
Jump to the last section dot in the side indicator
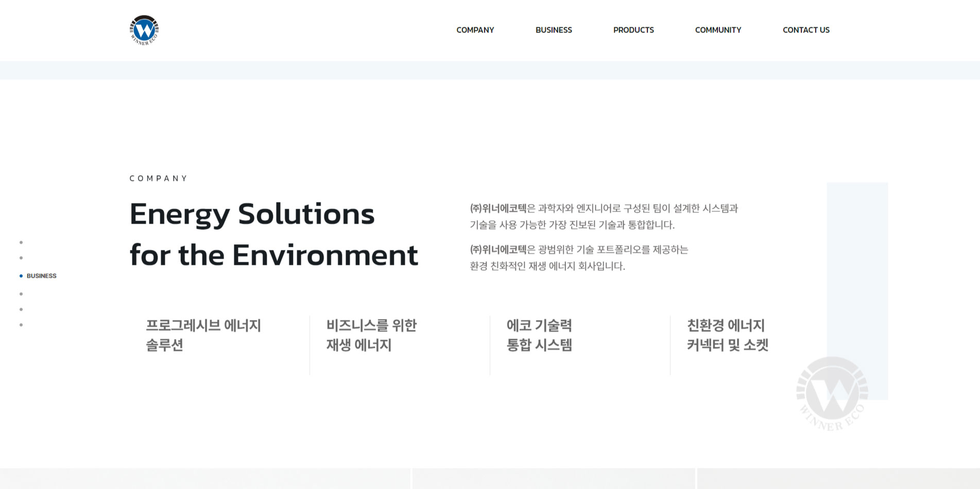coord(21,325)
